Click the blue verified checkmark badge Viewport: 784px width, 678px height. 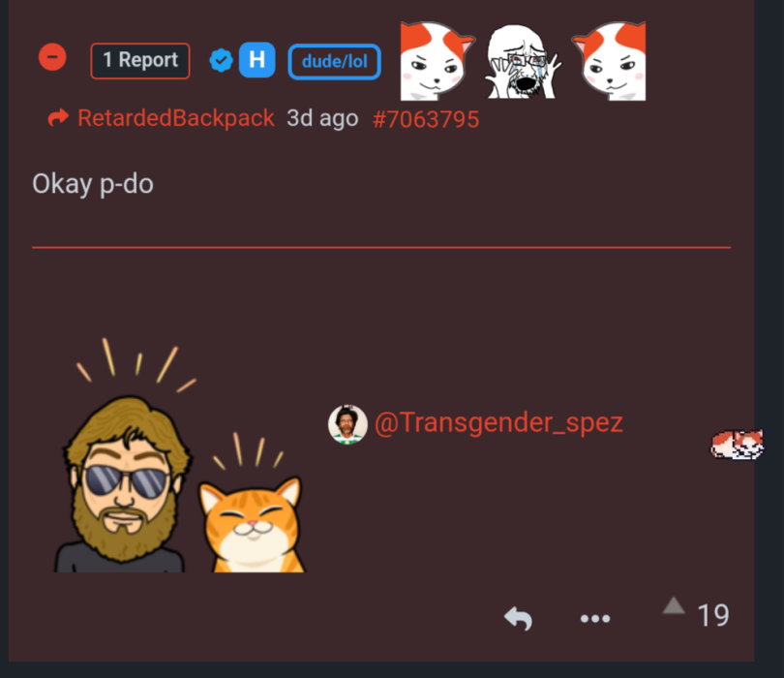221,61
